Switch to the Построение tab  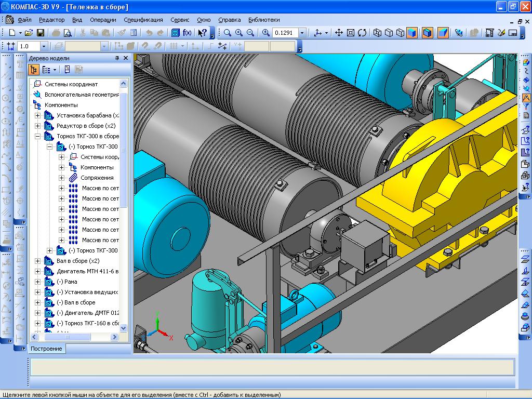pyautogui.click(x=46, y=349)
